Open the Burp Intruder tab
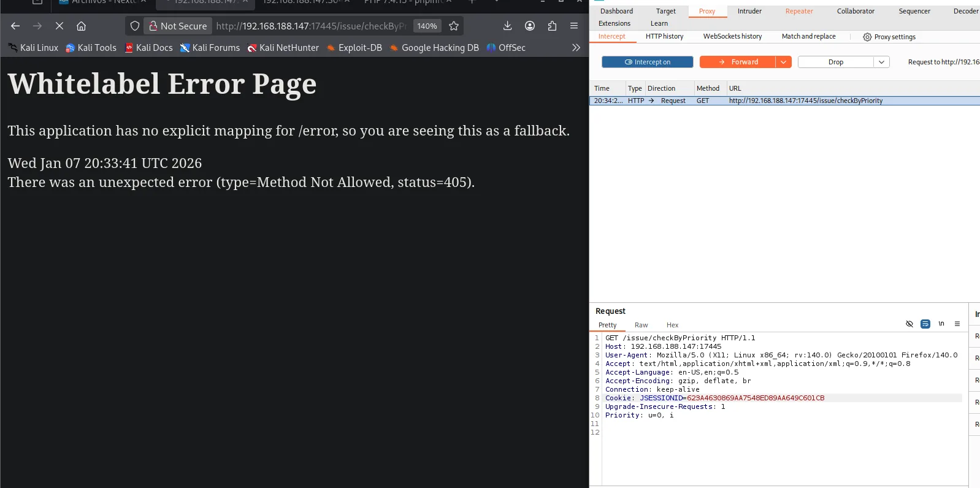This screenshot has width=980, height=488. pos(749,11)
